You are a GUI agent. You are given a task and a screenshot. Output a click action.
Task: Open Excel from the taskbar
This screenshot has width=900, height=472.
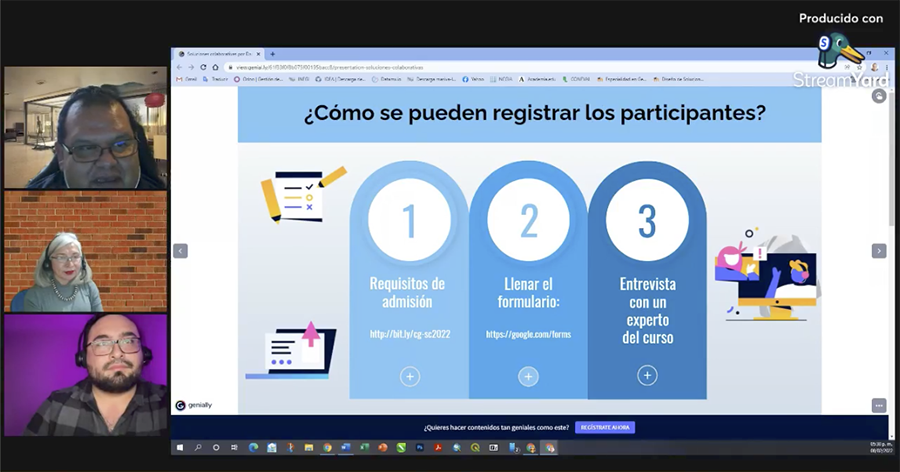(364, 447)
